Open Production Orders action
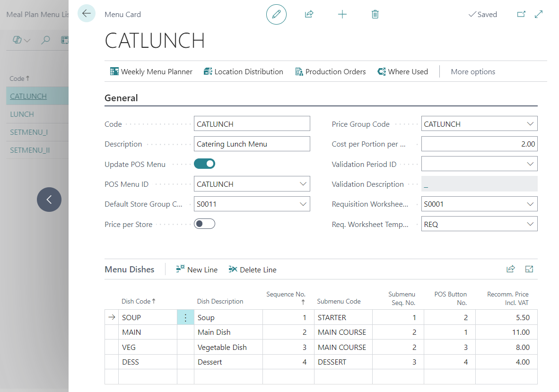This screenshot has width=559, height=392. click(x=331, y=71)
